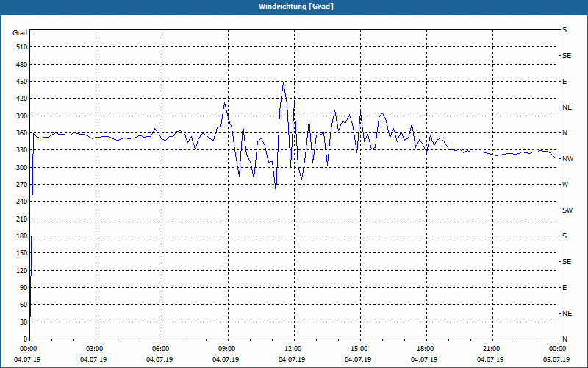
Task: Select the 00:00 label above 05.07.19
Action: click(556, 349)
